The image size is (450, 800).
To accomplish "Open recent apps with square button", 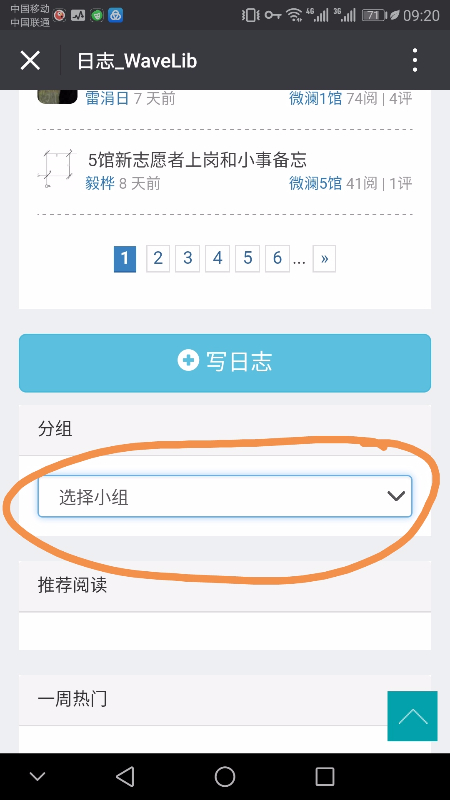I will pyautogui.click(x=325, y=777).
